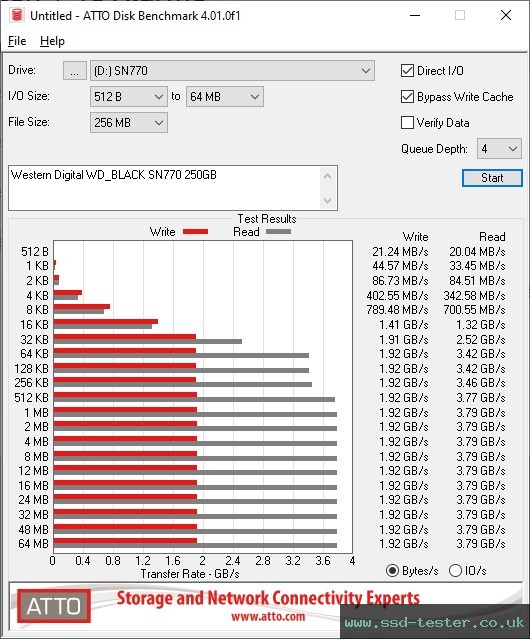Click the red Write legend swatch
Viewport: 530px width, 639px height.
coord(196,232)
